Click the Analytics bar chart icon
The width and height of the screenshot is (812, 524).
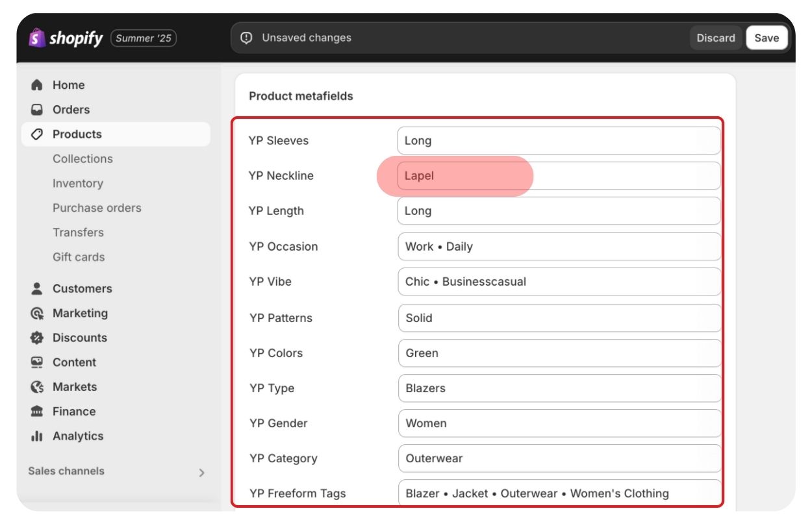(37, 436)
